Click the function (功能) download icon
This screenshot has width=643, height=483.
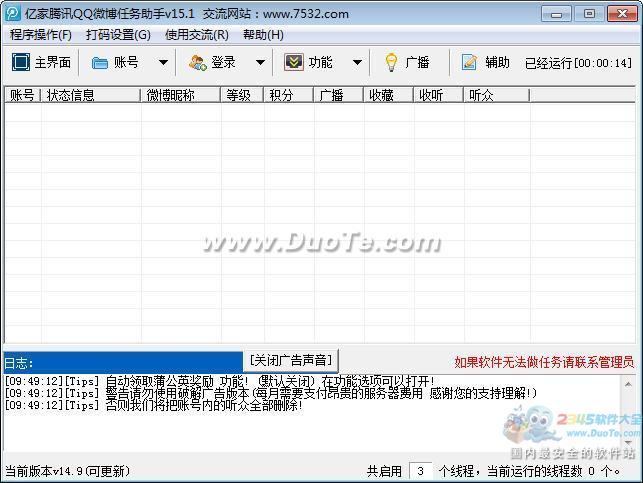(294, 62)
